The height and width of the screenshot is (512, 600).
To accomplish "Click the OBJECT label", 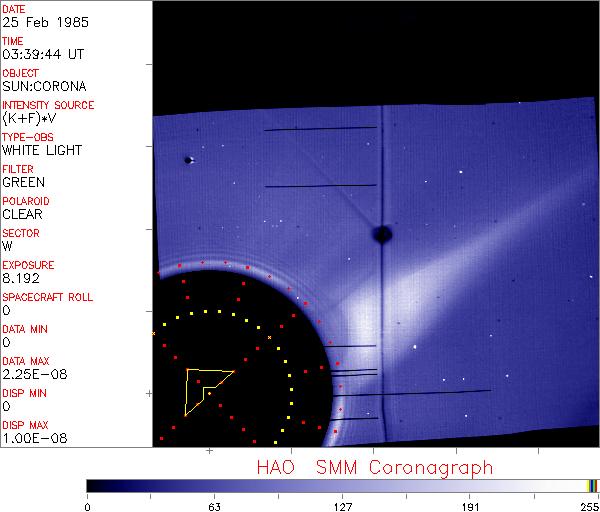I will click(20, 73).
